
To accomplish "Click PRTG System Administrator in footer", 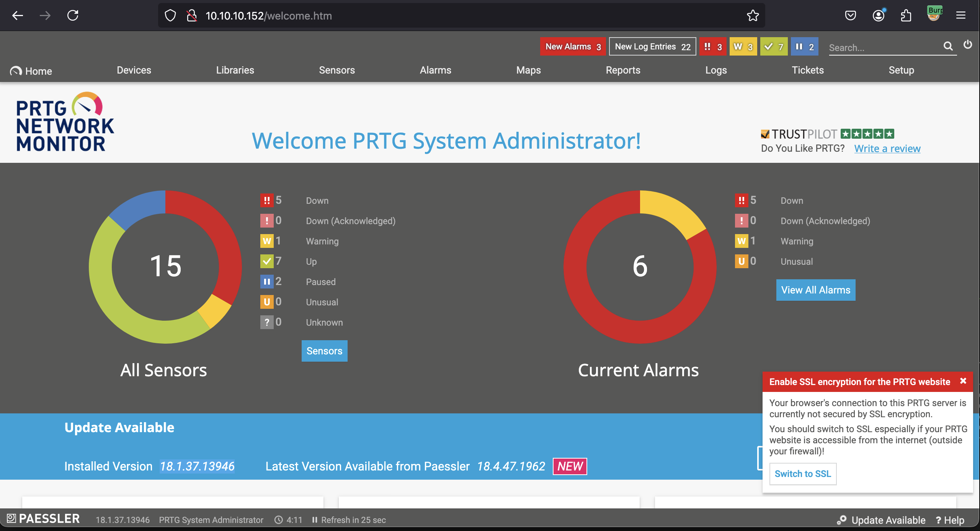I will tap(211, 520).
